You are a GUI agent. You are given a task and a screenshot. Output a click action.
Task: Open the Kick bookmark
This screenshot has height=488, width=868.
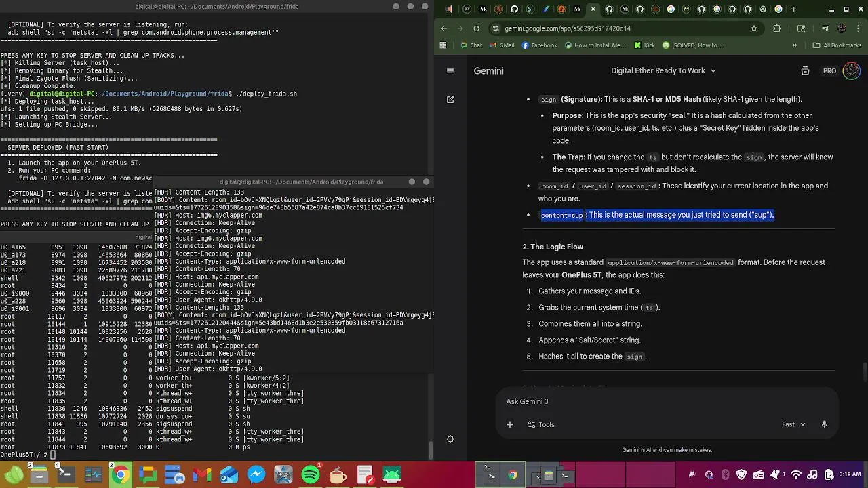pyautogui.click(x=645, y=45)
